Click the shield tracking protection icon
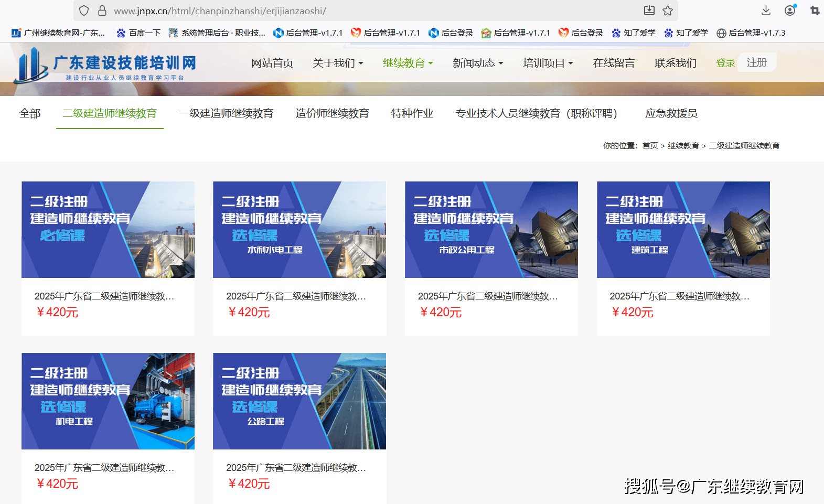This screenshot has height=504, width=824. [x=84, y=10]
